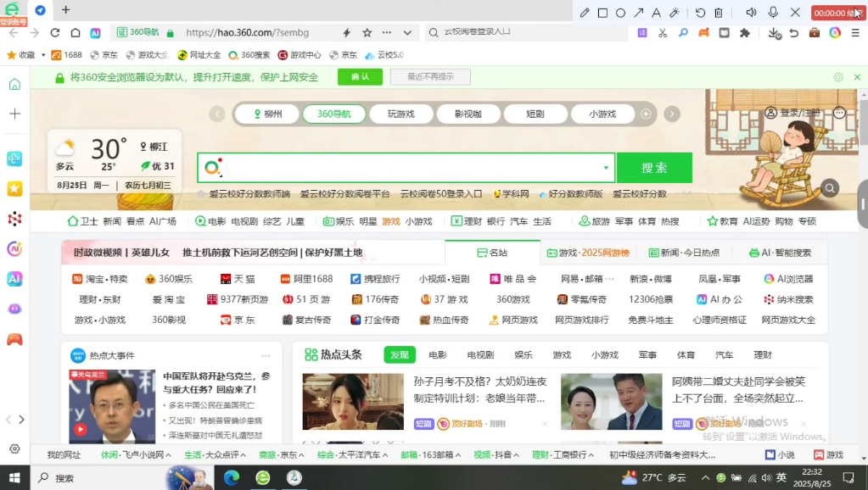Select the rectangle annotation tool

point(602,13)
